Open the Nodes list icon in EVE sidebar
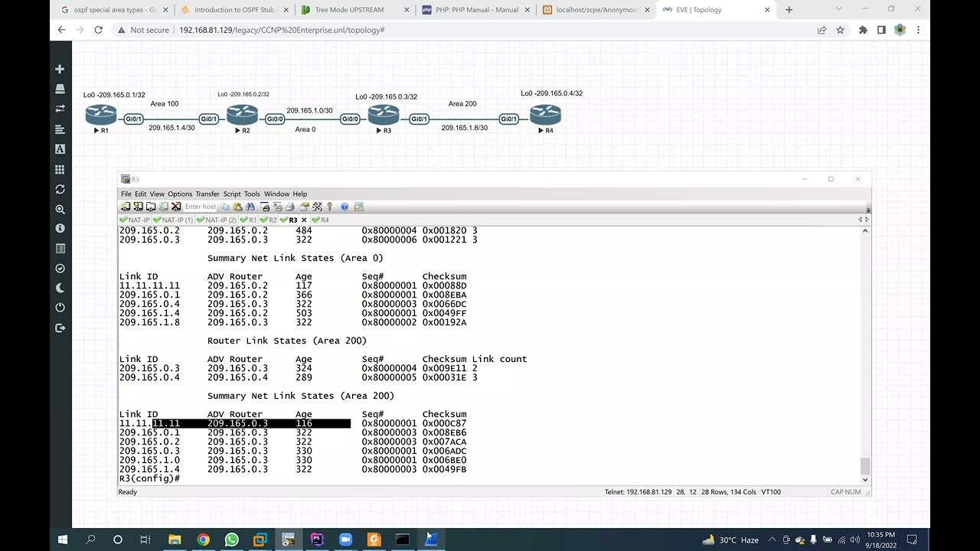 pyautogui.click(x=60, y=89)
